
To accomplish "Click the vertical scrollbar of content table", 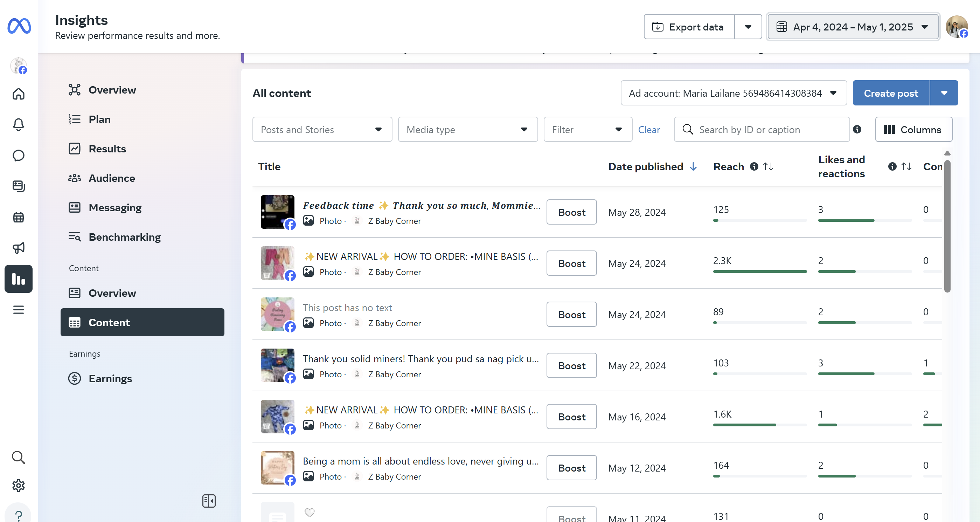I will [947, 226].
